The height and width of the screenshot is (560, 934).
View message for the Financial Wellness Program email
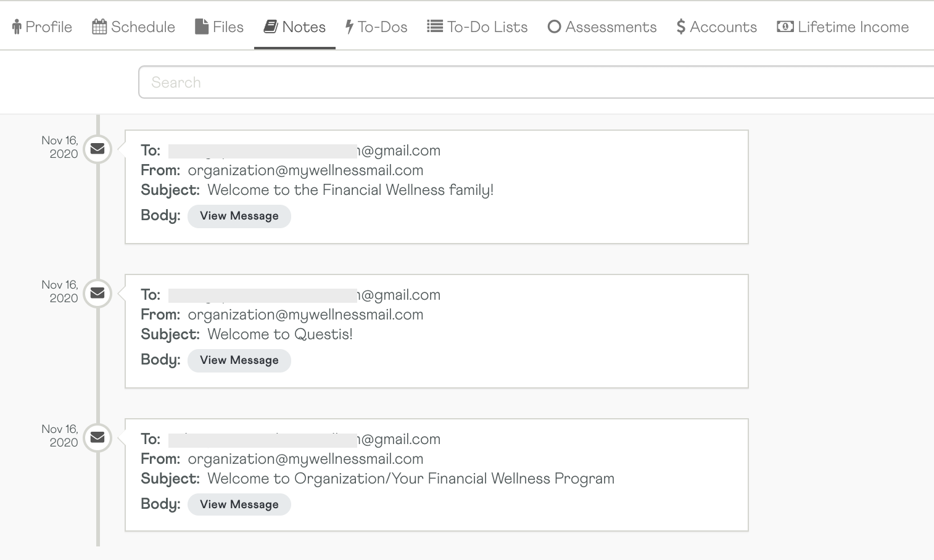(239, 504)
